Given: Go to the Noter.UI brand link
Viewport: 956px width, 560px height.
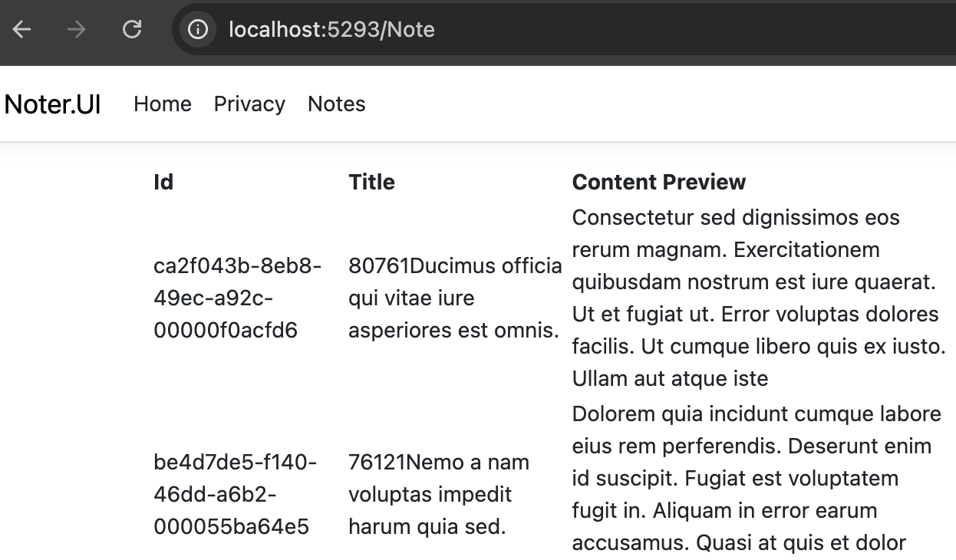Looking at the screenshot, I should coord(53,104).
